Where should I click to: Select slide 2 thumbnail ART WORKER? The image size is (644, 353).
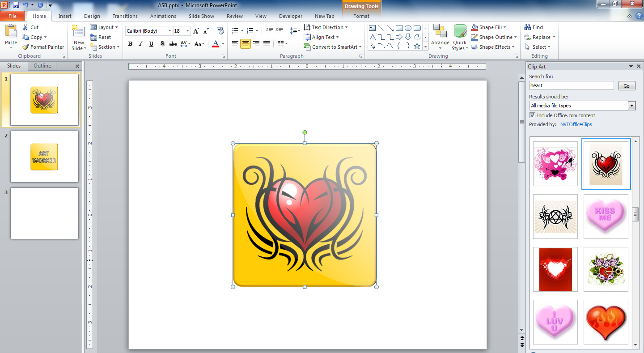[44, 157]
